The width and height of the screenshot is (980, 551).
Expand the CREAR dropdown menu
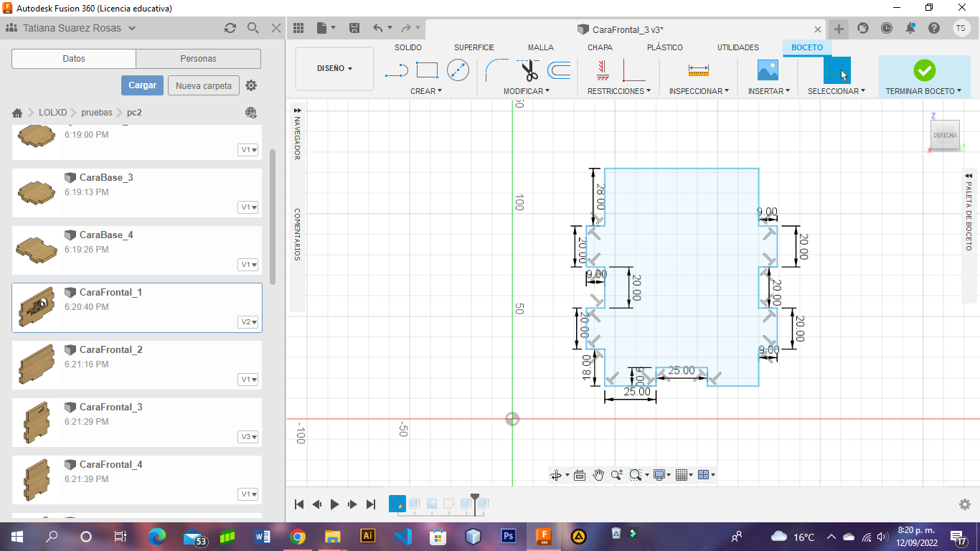pyautogui.click(x=426, y=91)
